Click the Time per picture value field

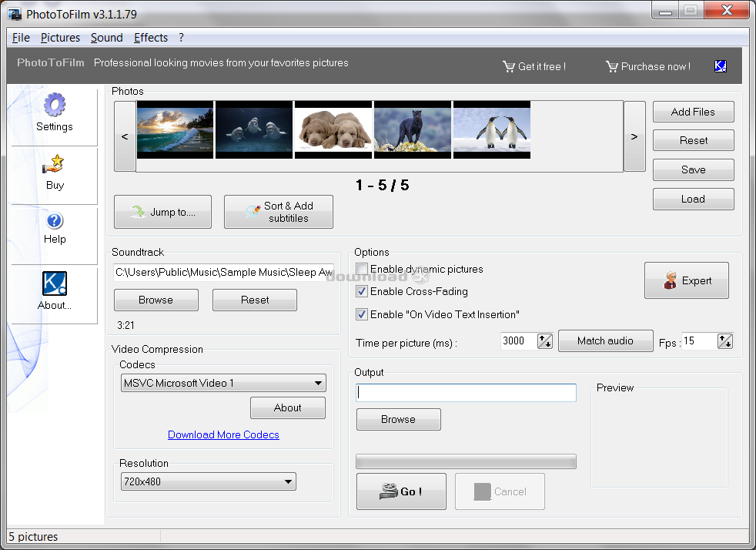pos(518,341)
